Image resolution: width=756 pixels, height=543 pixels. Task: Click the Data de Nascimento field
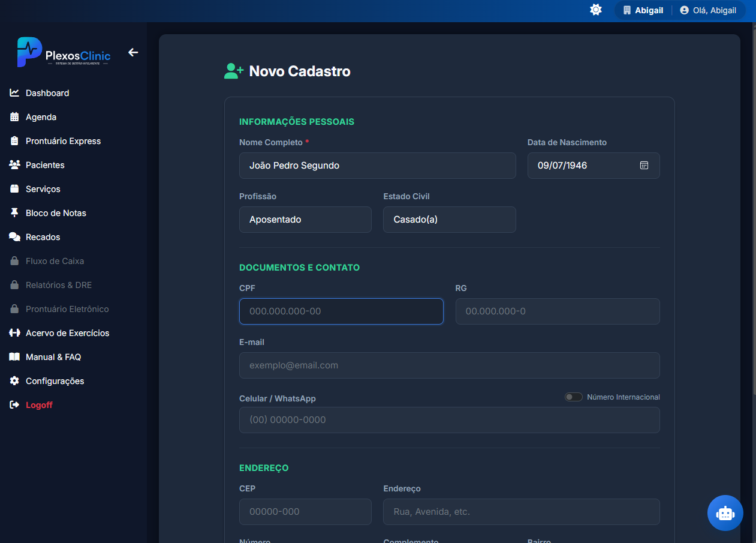594,166
